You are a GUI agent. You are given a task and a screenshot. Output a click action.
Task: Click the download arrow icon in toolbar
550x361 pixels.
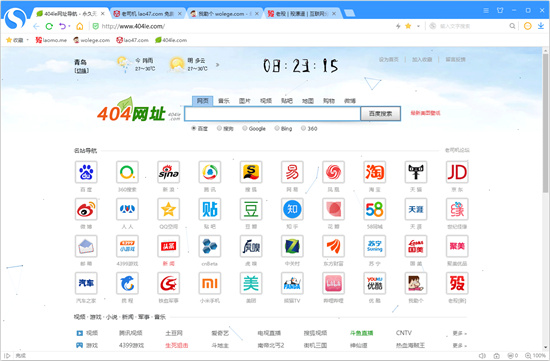(x=541, y=26)
